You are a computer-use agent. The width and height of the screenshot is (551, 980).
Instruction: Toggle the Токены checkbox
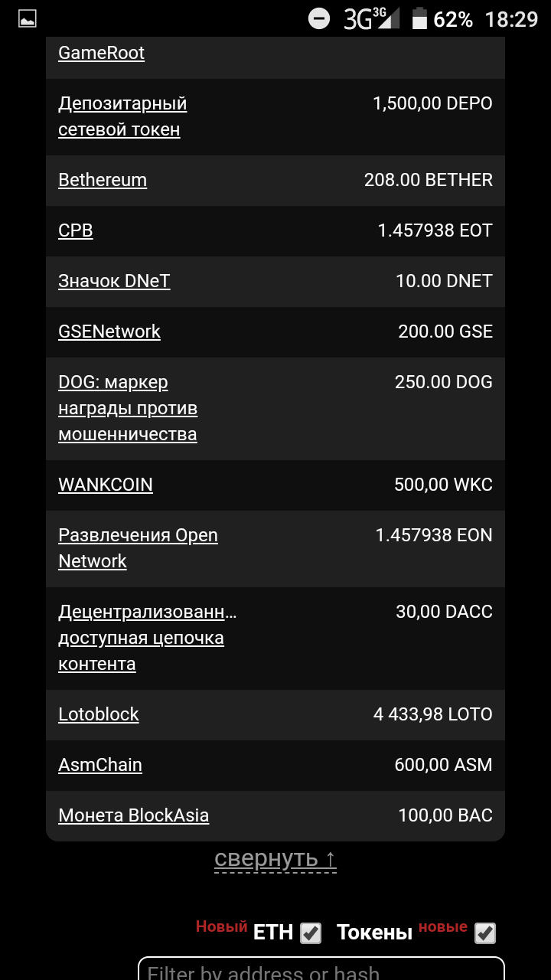pyautogui.click(x=485, y=933)
